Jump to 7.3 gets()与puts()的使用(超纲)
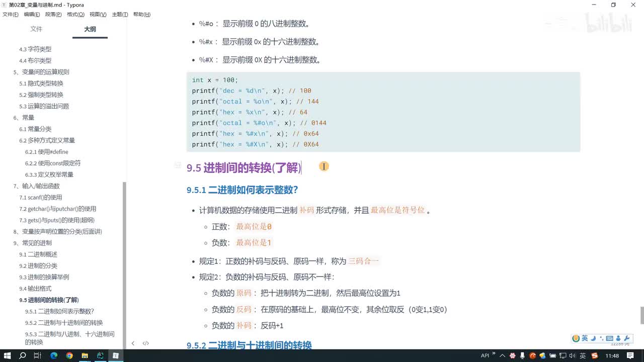This screenshot has width=644, height=362. pos(57,220)
